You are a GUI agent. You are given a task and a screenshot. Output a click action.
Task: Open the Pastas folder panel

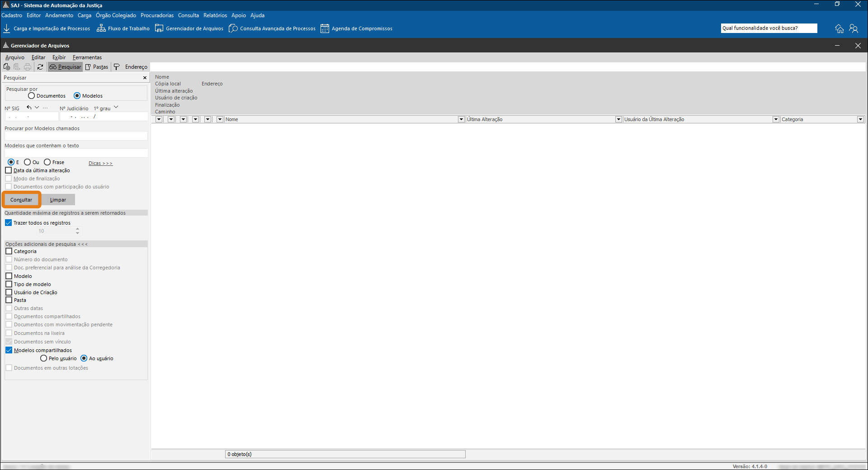click(97, 67)
